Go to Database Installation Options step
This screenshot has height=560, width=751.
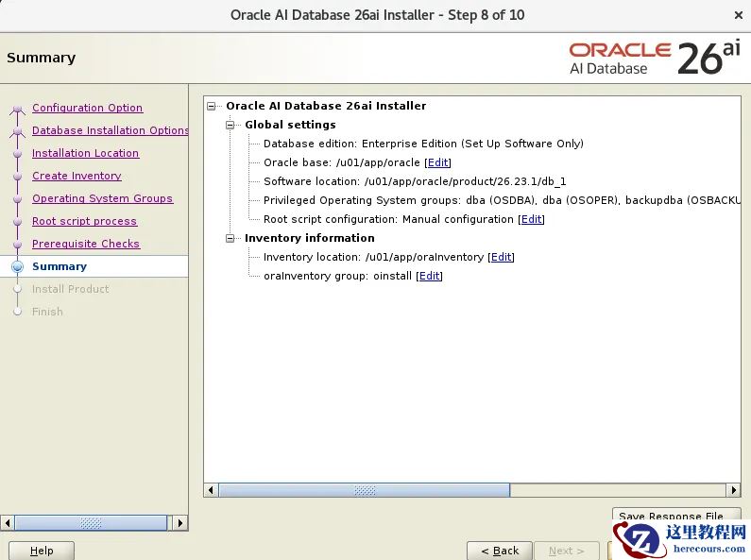[110, 130]
